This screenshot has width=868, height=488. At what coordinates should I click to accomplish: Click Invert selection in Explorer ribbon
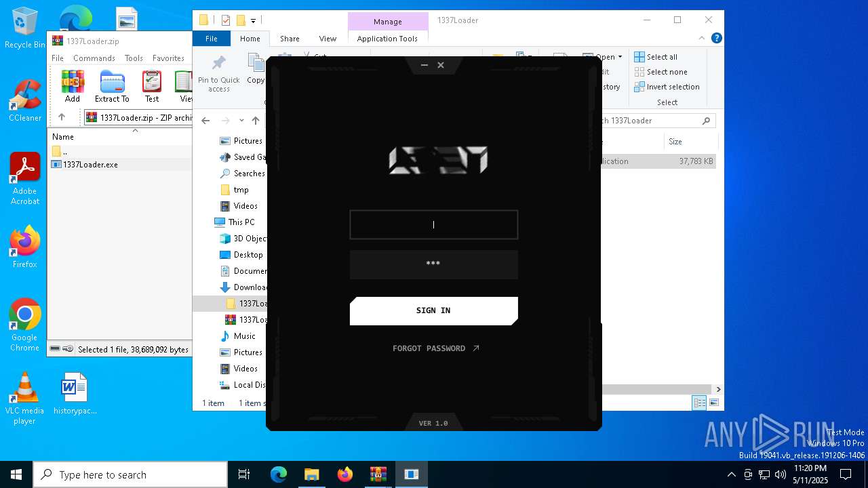(667, 87)
